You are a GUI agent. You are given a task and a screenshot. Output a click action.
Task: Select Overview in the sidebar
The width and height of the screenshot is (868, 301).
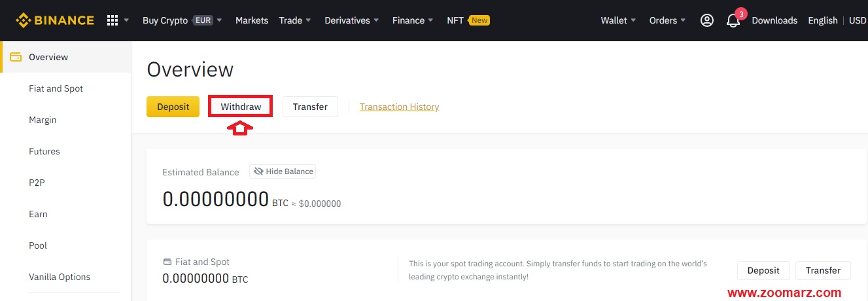click(65, 57)
